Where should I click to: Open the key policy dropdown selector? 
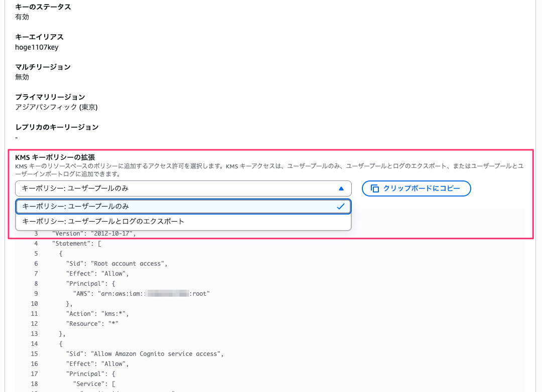[x=183, y=188]
